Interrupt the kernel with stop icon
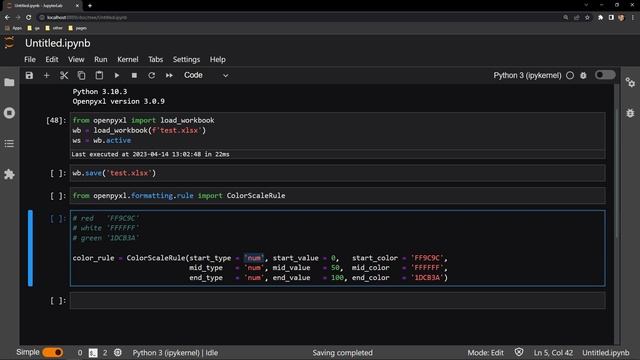 point(134,76)
